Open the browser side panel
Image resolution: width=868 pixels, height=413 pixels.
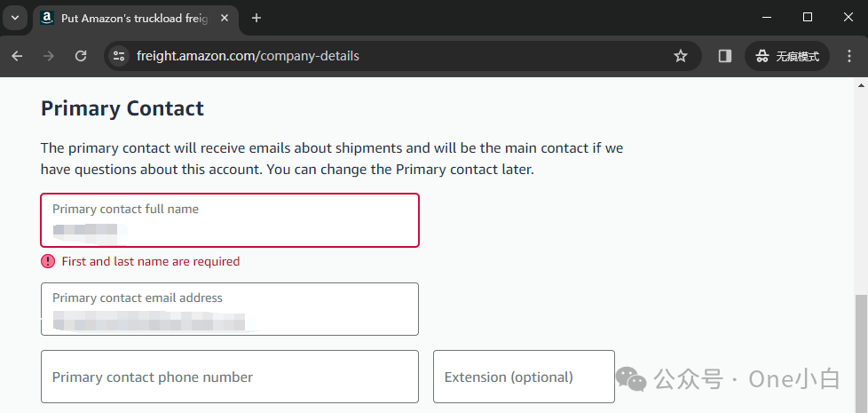[x=725, y=56]
